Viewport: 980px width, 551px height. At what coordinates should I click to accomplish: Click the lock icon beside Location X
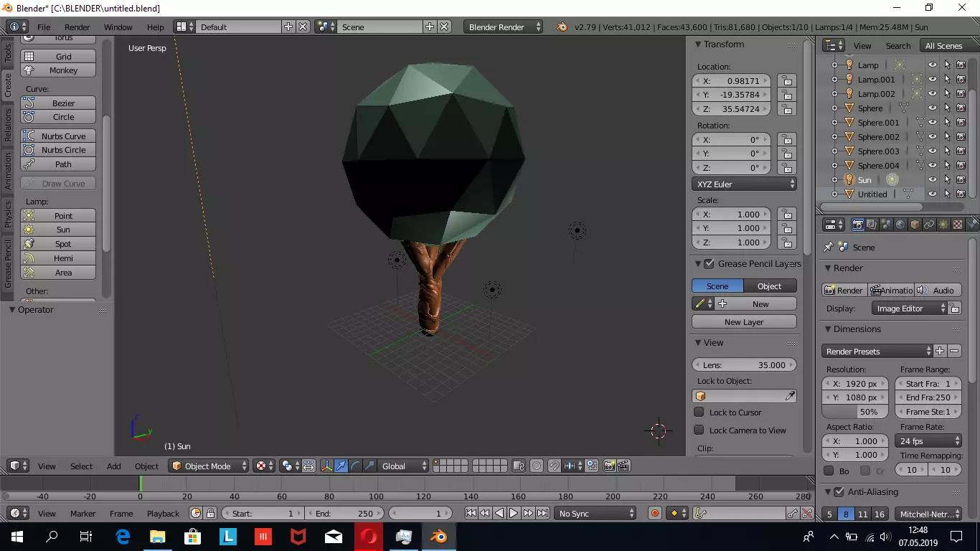(787, 80)
